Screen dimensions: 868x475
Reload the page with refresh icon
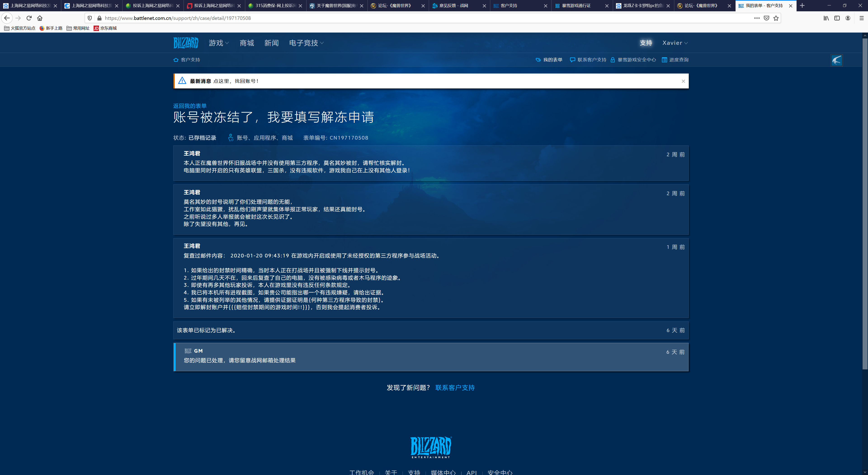click(x=29, y=18)
